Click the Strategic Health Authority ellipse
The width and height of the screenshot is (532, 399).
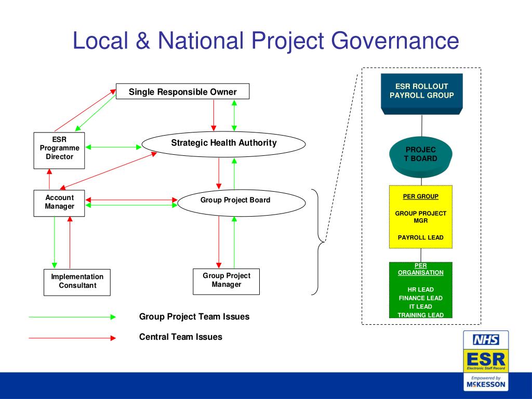pyautogui.click(x=223, y=144)
